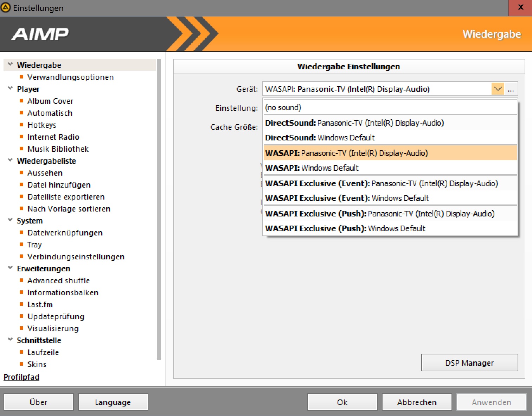Screen dimensions: 532x416
Task: Open Advanced shuffle settings
Action: 59,281
